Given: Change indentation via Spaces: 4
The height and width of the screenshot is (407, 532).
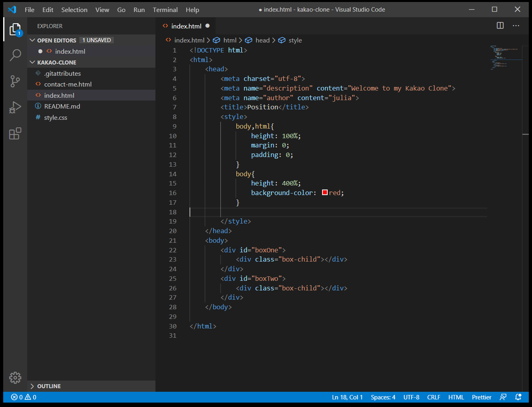Looking at the screenshot, I should (x=383, y=397).
